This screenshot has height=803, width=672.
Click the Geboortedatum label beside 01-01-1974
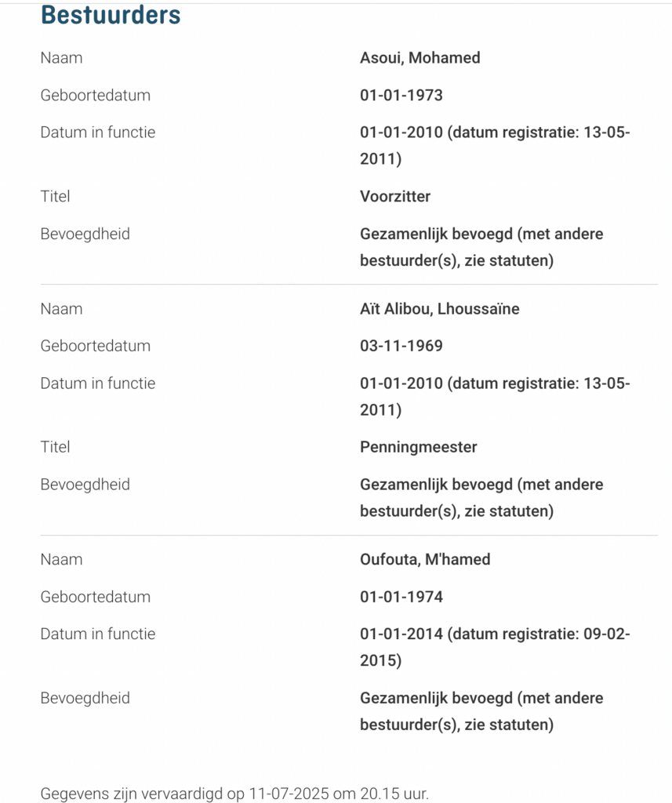coord(95,597)
